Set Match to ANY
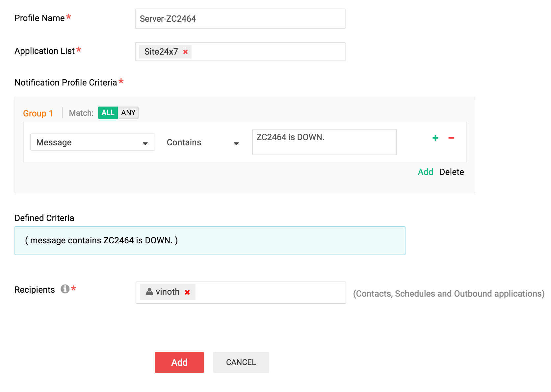 (128, 113)
